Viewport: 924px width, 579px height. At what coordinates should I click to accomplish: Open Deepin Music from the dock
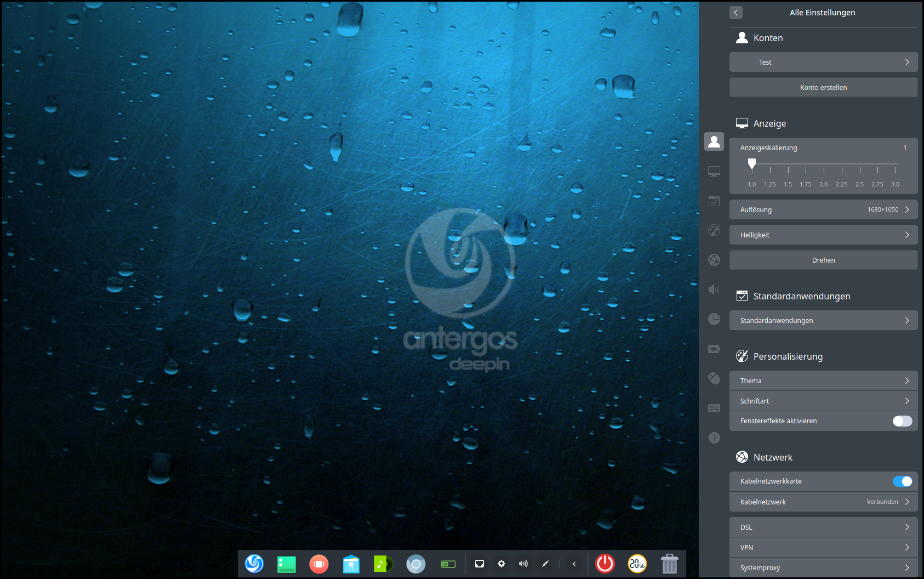[383, 563]
